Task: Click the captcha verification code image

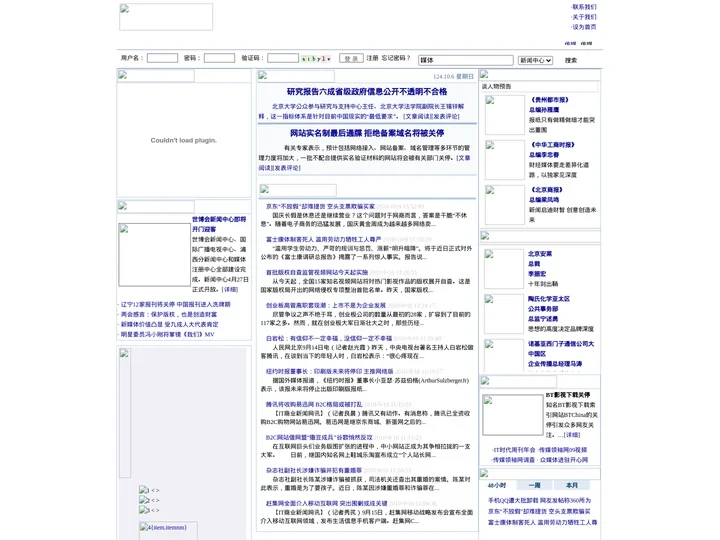Action: (316, 59)
